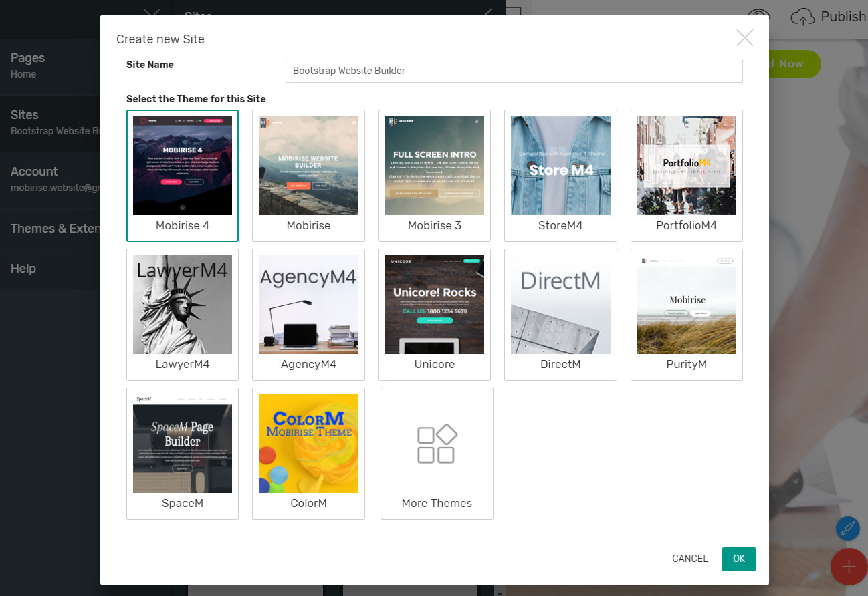Viewport: 868px width, 596px height.
Task: Close the Create new Site dialog
Action: click(x=744, y=38)
